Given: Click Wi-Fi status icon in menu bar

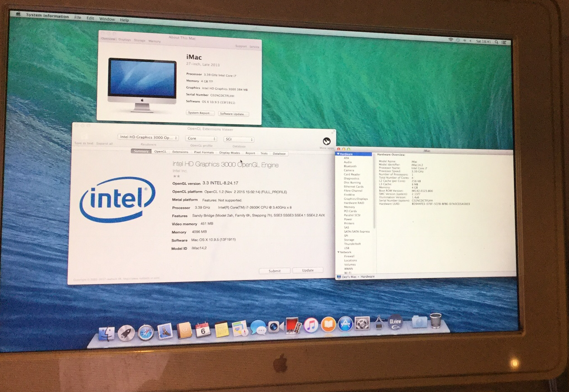Looking at the screenshot, I should (x=450, y=40).
